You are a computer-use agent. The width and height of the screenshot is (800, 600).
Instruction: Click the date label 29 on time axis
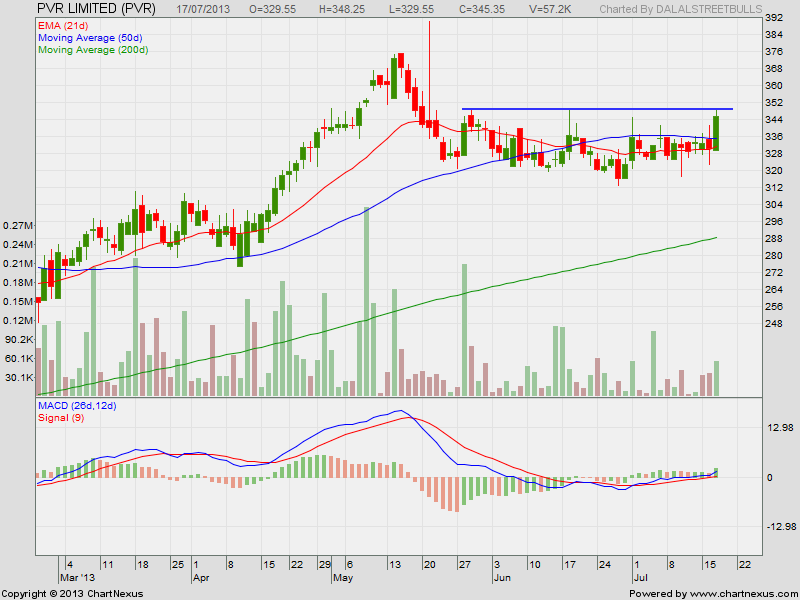[x=324, y=565]
